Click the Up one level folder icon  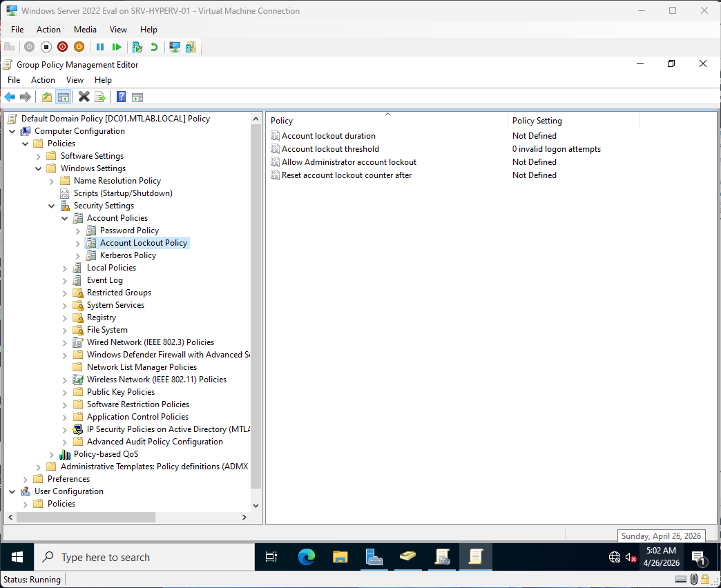coord(46,97)
